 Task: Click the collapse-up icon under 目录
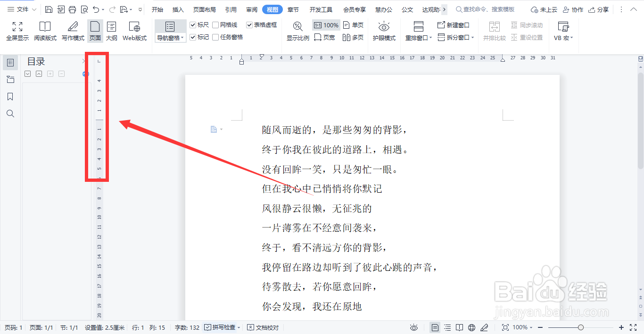(x=39, y=73)
